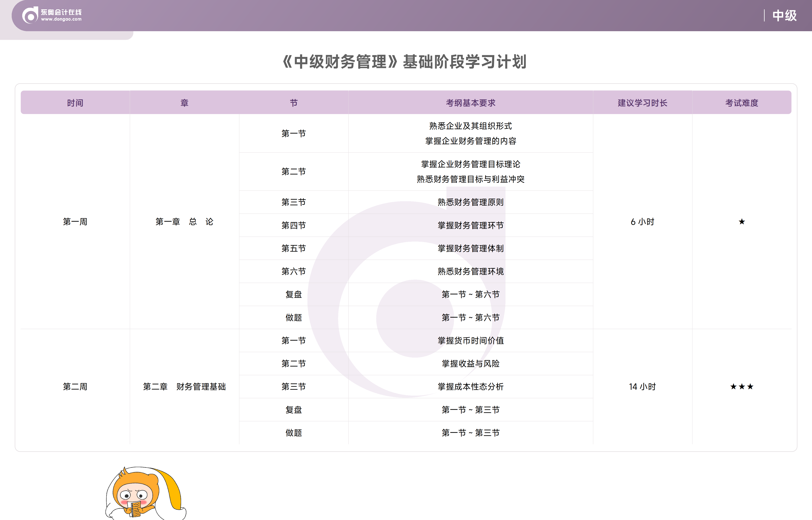The height and width of the screenshot is (520, 812).
Task: Select the 章 column header
Action: pyautogui.click(x=184, y=103)
